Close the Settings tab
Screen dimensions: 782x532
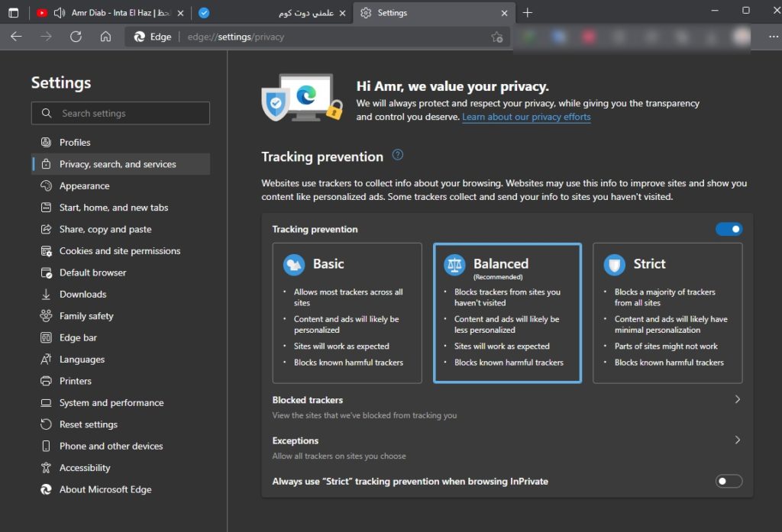[504, 13]
